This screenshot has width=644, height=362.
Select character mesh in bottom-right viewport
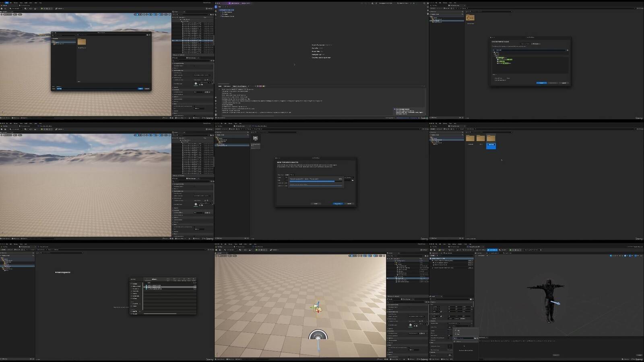(548, 300)
